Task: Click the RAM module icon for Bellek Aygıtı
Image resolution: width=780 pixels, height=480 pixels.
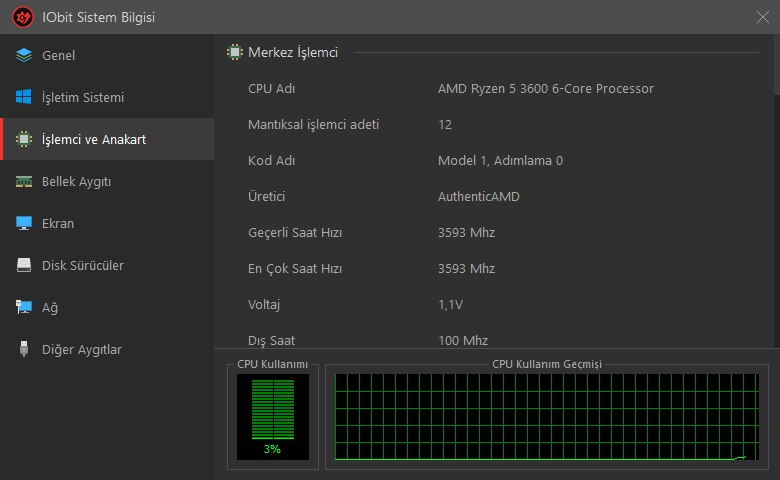Action: pos(23,182)
